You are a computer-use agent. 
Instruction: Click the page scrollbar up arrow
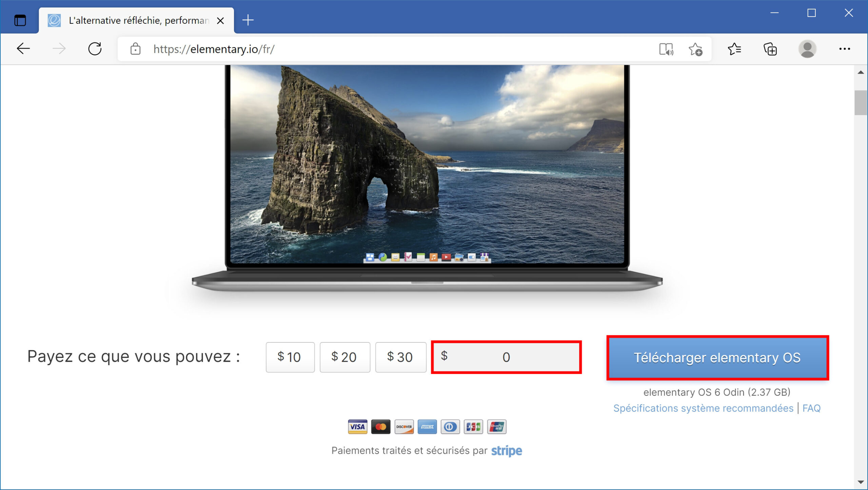click(861, 72)
